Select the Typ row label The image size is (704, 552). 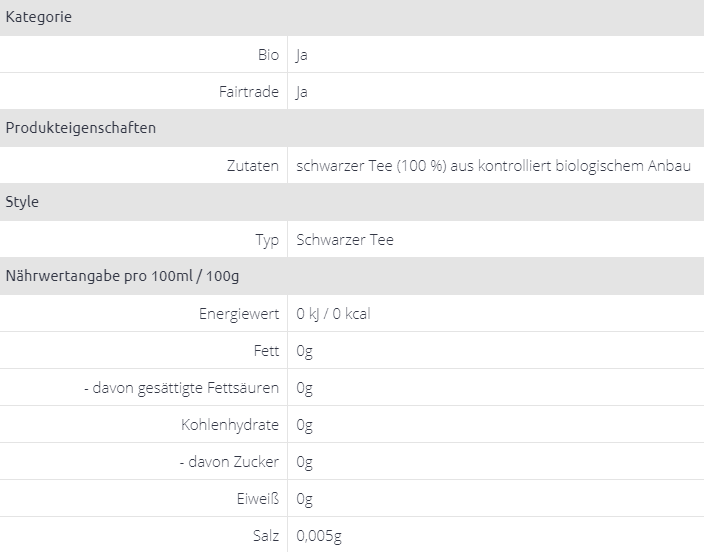pyautogui.click(x=267, y=240)
